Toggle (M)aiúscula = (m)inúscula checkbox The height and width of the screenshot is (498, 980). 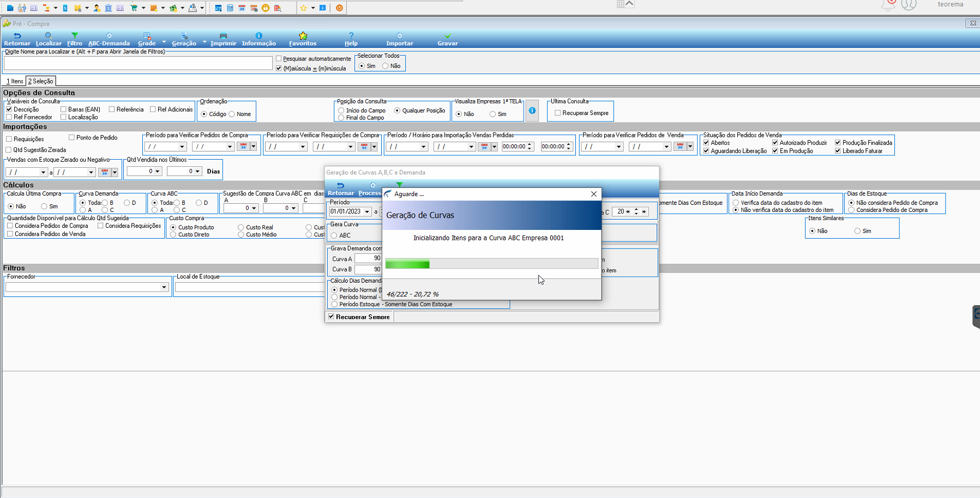279,68
